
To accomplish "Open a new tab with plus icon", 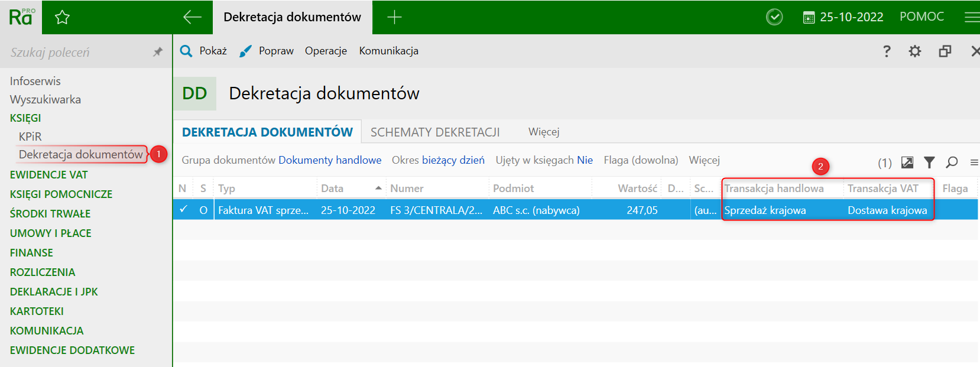I will tap(394, 17).
